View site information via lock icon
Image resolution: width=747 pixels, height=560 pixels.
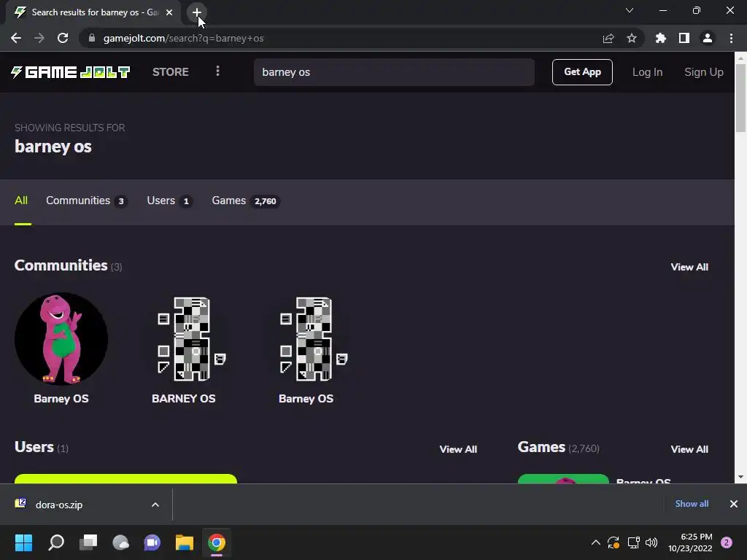tap(92, 38)
